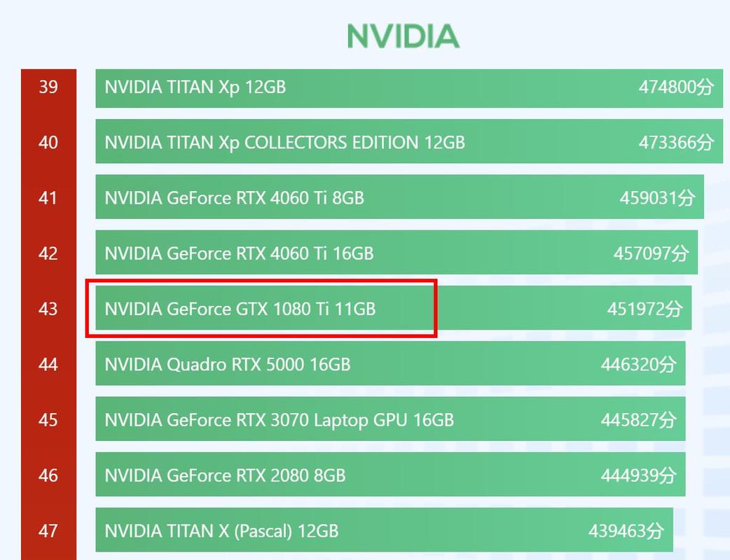Viewport: 730px width, 560px height.
Task: Click the 439463分 score value
Action: point(626,531)
